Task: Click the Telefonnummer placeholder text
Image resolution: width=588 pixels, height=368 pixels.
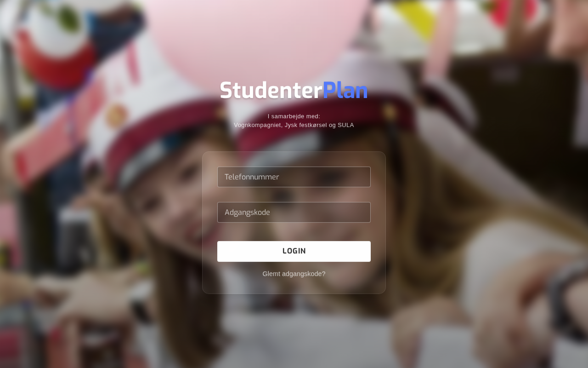Action: [x=252, y=177]
